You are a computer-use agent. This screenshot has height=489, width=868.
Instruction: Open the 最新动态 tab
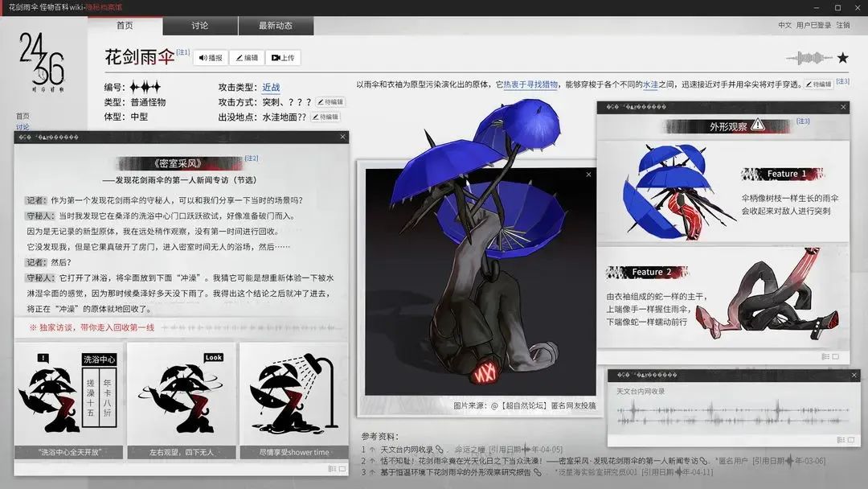tap(274, 25)
